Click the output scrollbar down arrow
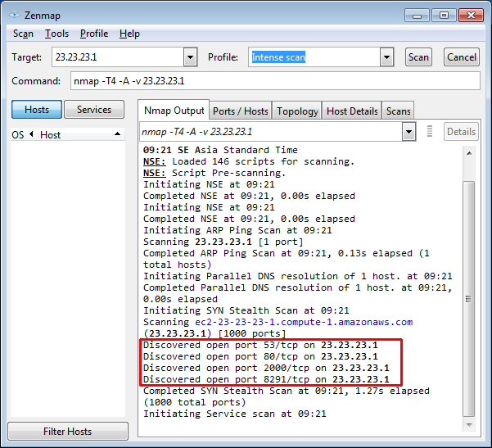Image resolution: width=492 pixels, height=448 pixels. tap(469, 425)
